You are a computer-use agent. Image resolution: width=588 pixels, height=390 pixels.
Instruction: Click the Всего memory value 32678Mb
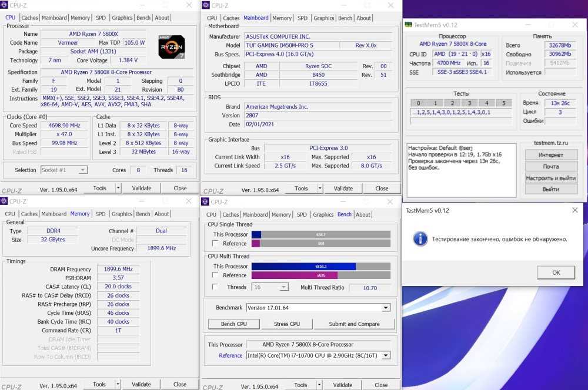[560, 45]
